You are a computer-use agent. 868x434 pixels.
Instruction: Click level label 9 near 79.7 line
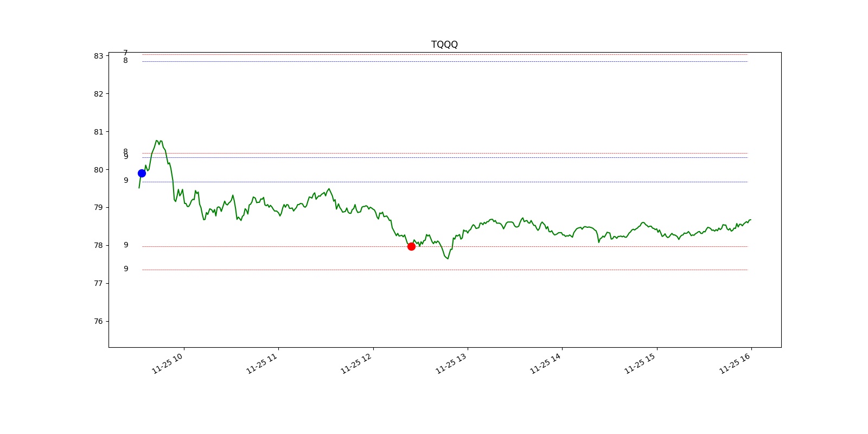[126, 180]
